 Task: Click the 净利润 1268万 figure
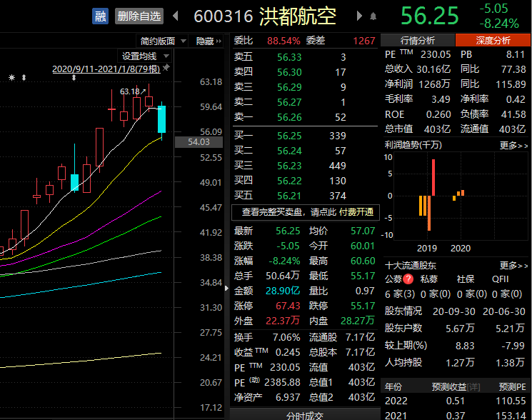pyautogui.click(x=434, y=84)
